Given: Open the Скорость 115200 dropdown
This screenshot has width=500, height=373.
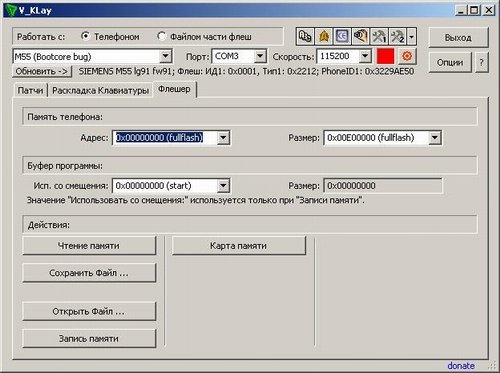Looking at the screenshot, I should 365,56.
